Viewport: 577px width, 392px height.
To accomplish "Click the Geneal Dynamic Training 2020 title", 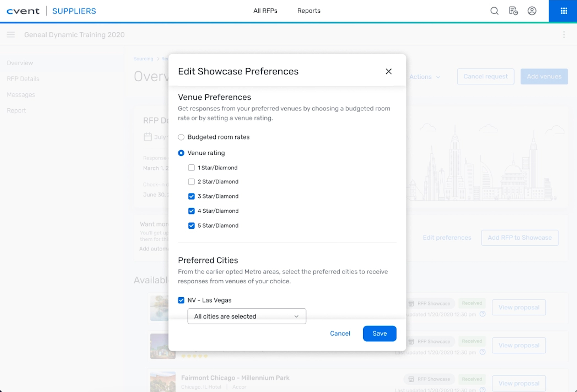I will click(74, 35).
